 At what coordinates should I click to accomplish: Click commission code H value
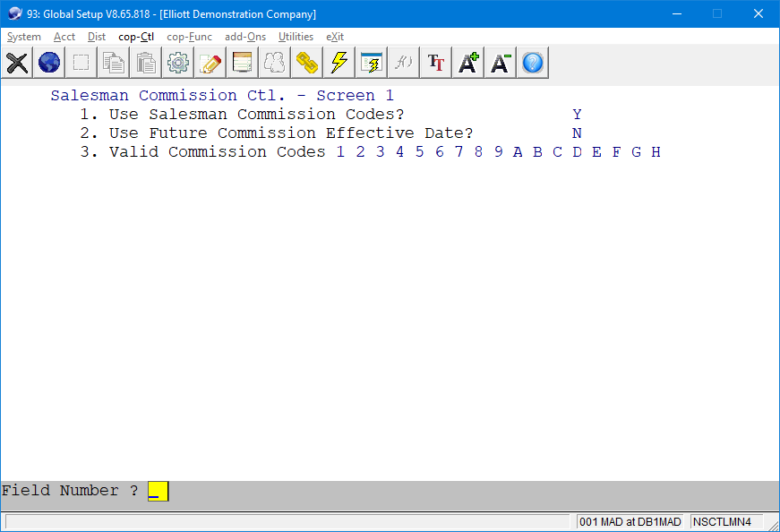tap(656, 151)
